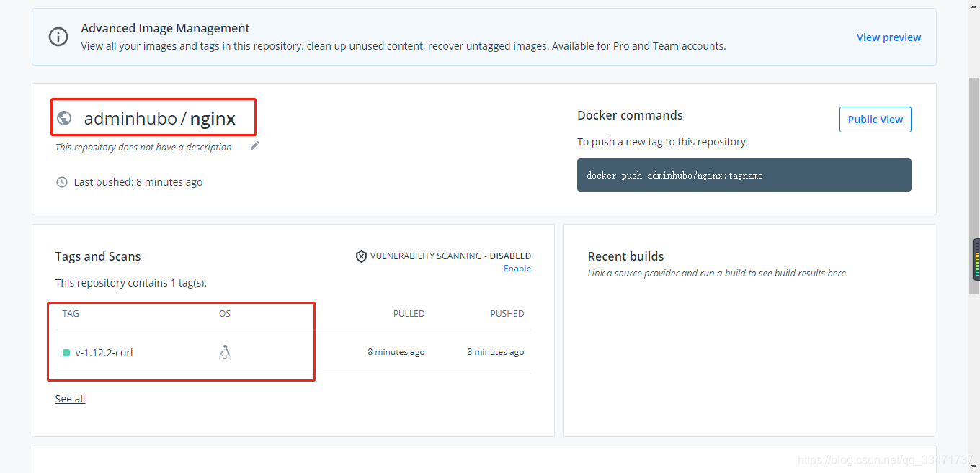Click the repository description placeholder text
Image resolution: width=980 pixels, height=473 pixels.
tap(143, 147)
